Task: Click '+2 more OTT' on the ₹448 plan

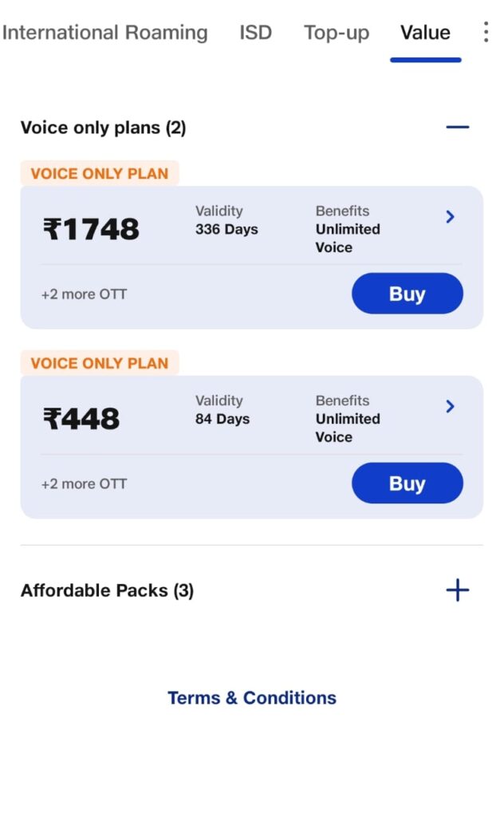Action: [83, 483]
